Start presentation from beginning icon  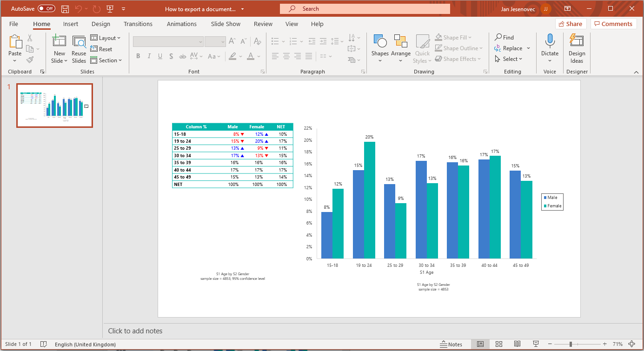pyautogui.click(x=110, y=8)
